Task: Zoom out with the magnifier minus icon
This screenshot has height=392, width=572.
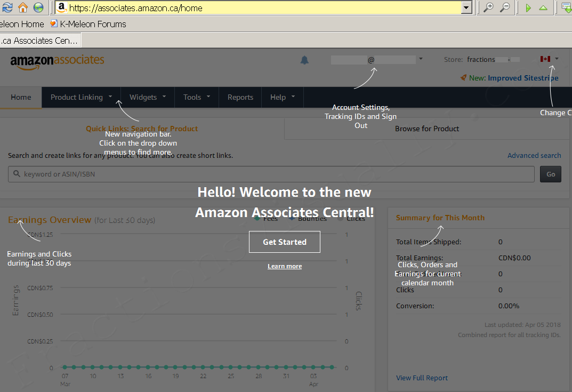Action: tap(504, 7)
